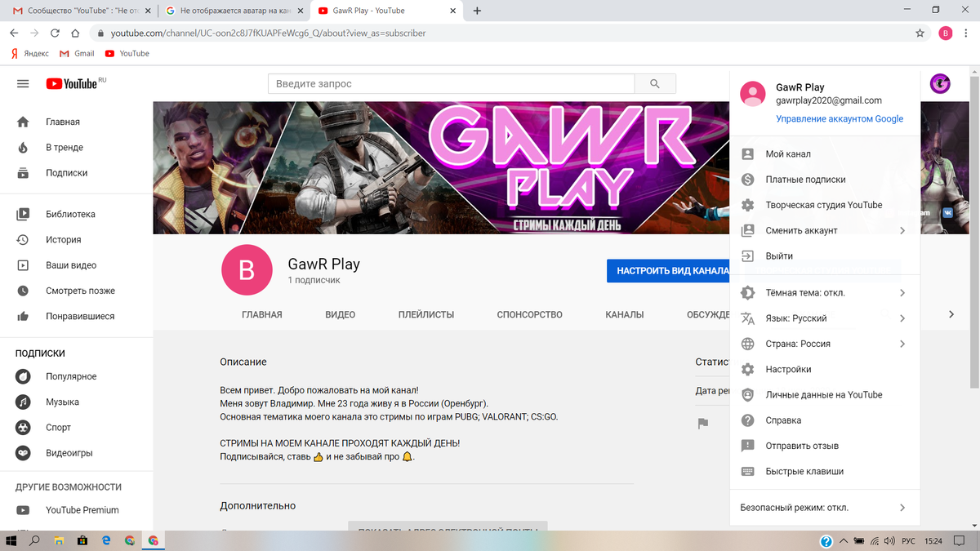Click НАСТРОИТЬ ВИД КАНАЛА button

click(x=668, y=271)
